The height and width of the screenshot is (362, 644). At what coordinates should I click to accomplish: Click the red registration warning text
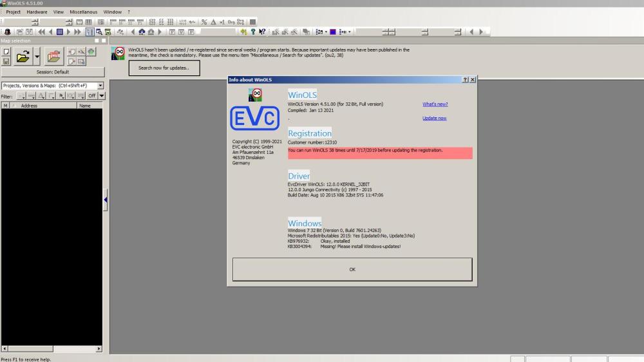pos(365,150)
